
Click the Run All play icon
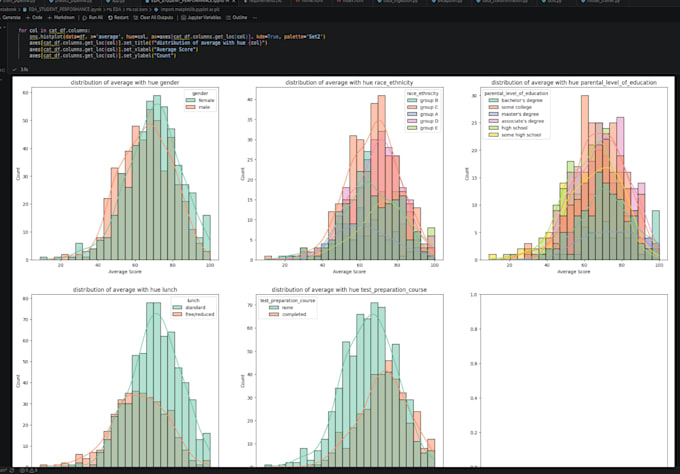click(x=85, y=18)
